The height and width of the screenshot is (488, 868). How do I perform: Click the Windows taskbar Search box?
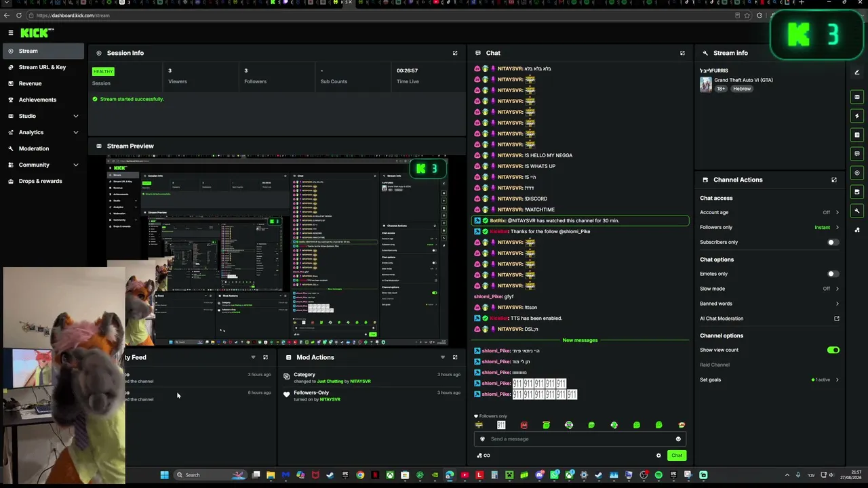coord(210,475)
